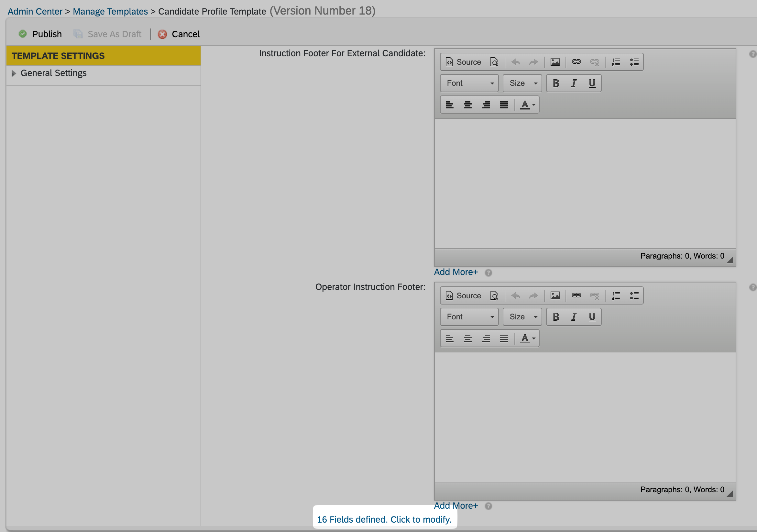Justify text in the Operator Instruction Footer editor
Image resolution: width=757 pixels, height=532 pixels.
503,338
